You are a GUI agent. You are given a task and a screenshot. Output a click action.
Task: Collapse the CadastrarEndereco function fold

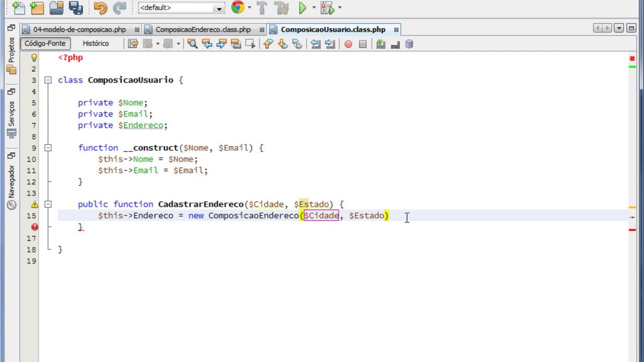click(x=48, y=204)
